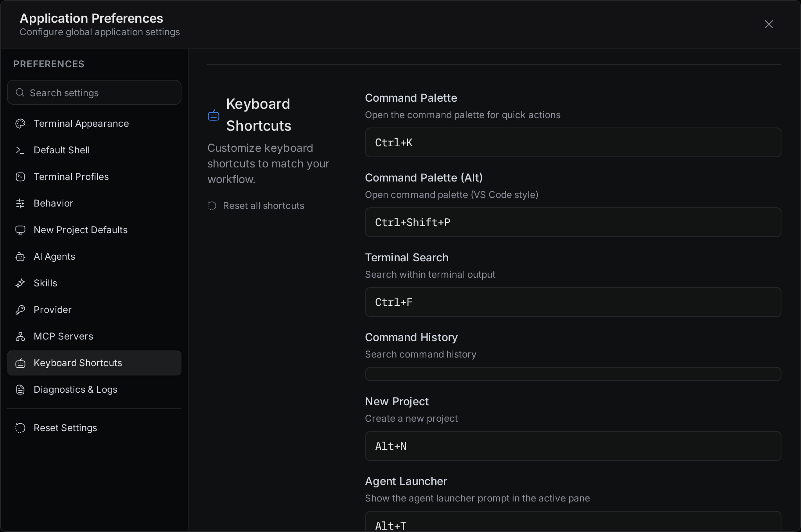Image resolution: width=801 pixels, height=532 pixels.
Task: Select Terminal Profiles in the sidebar
Action: (x=94, y=177)
